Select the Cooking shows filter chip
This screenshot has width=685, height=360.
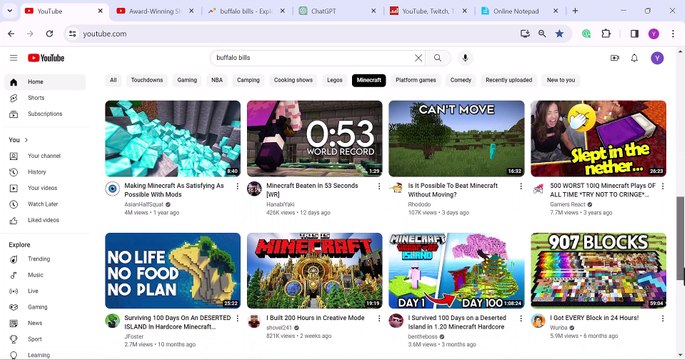[293, 80]
